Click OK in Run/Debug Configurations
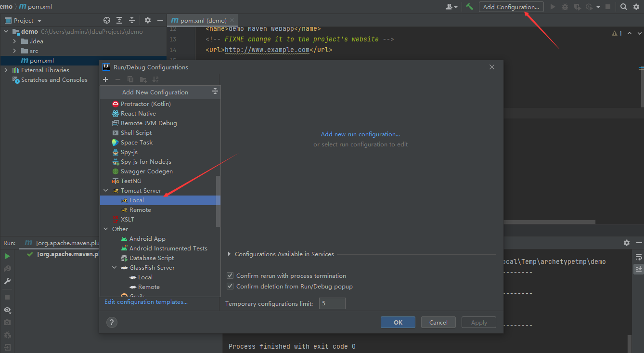The image size is (644, 353). (398, 323)
